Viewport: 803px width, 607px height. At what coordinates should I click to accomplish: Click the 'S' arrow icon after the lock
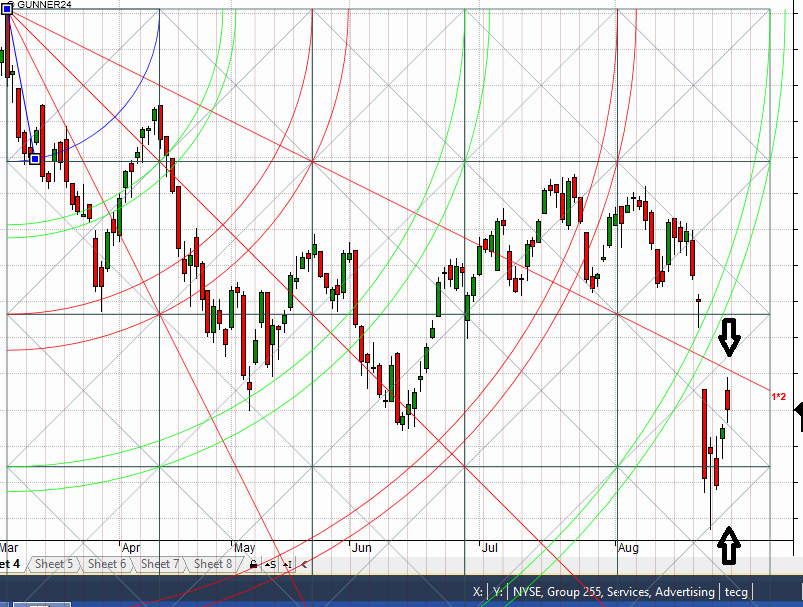[x=270, y=565]
